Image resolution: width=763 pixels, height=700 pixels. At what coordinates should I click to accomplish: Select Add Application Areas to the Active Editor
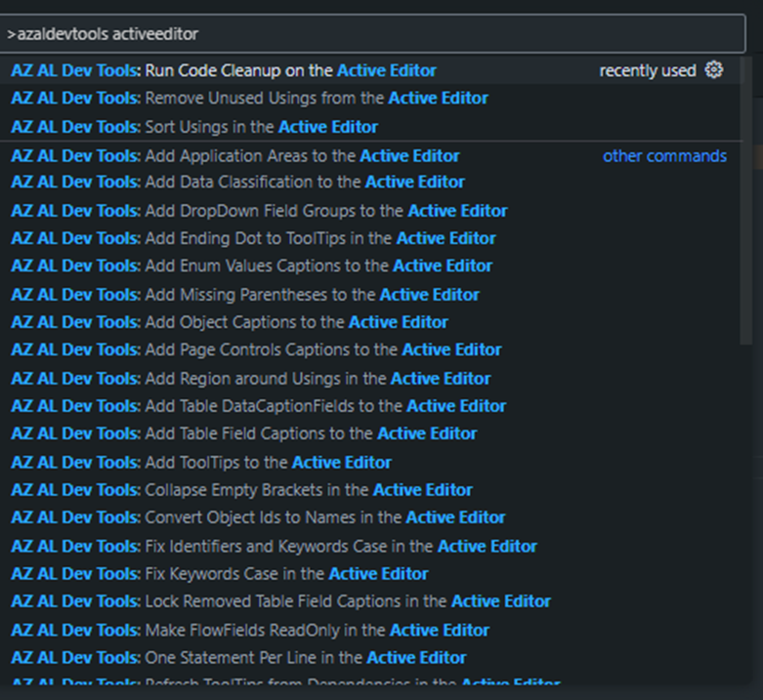coord(371,156)
